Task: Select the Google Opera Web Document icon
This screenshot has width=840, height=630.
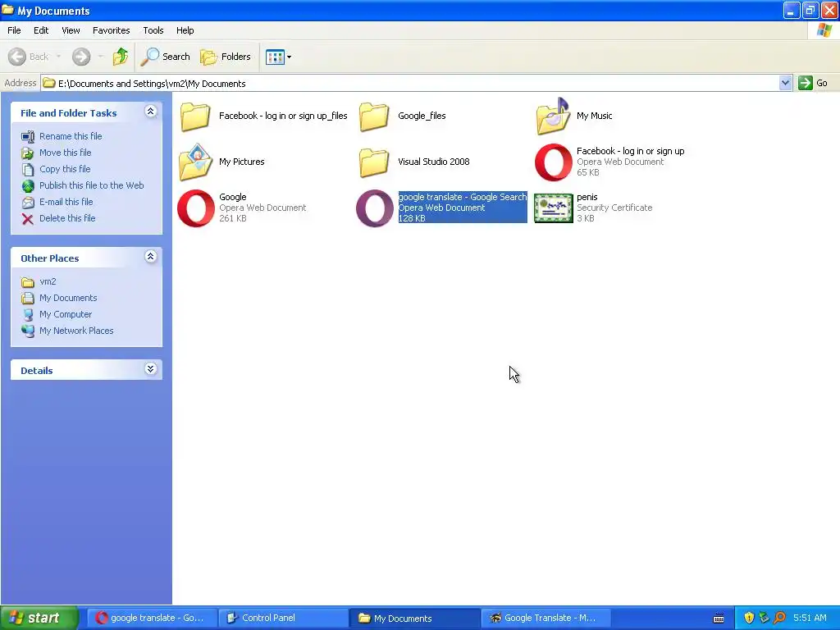Action: coord(196,208)
